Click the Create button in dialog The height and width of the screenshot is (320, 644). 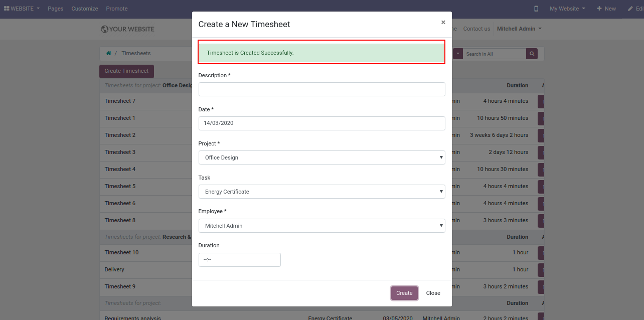tap(404, 293)
